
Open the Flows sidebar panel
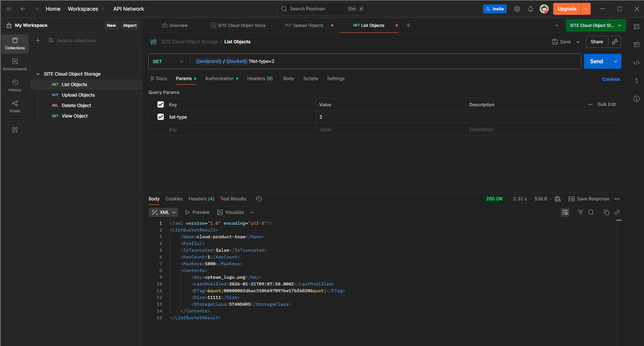tap(15, 106)
